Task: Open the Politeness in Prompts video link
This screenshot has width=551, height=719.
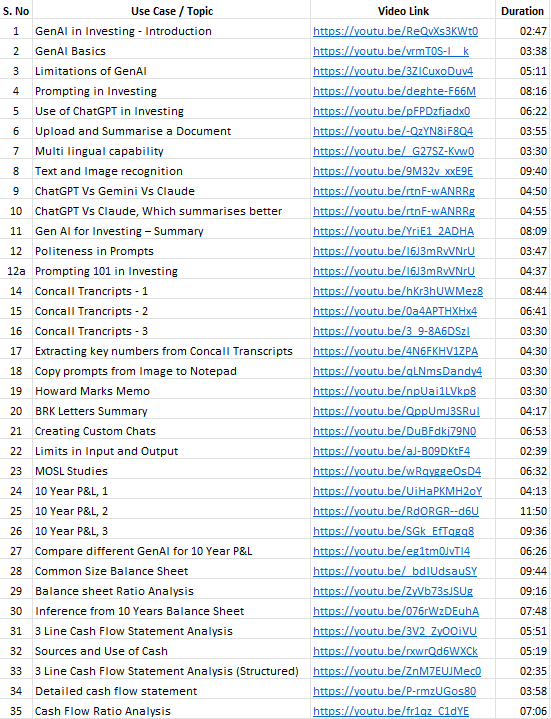Action: pyautogui.click(x=394, y=251)
